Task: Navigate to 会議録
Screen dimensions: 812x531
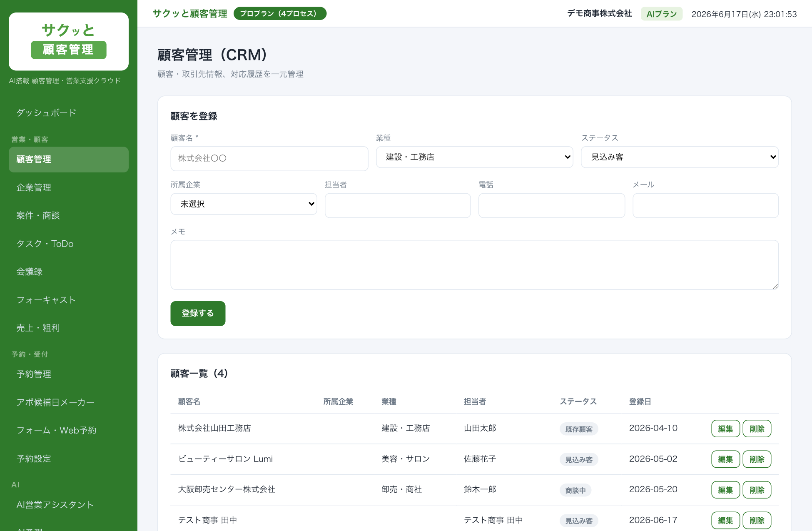Action: tap(69, 272)
